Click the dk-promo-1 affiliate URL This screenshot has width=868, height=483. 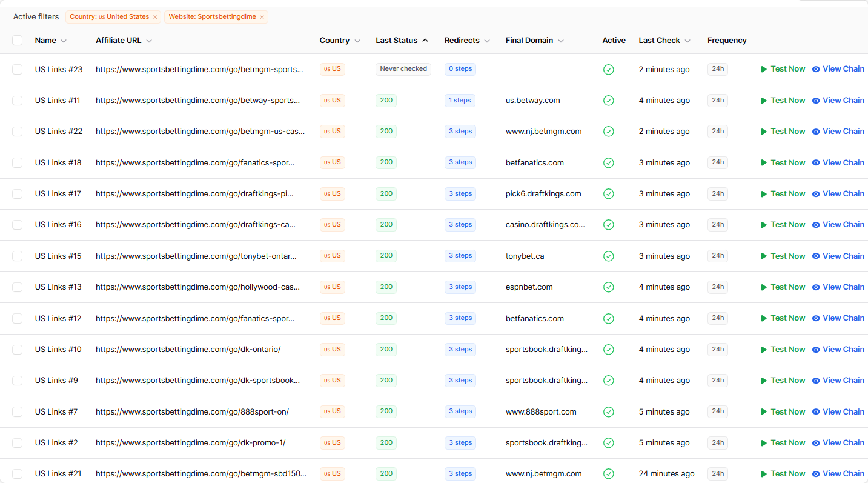tap(191, 443)
